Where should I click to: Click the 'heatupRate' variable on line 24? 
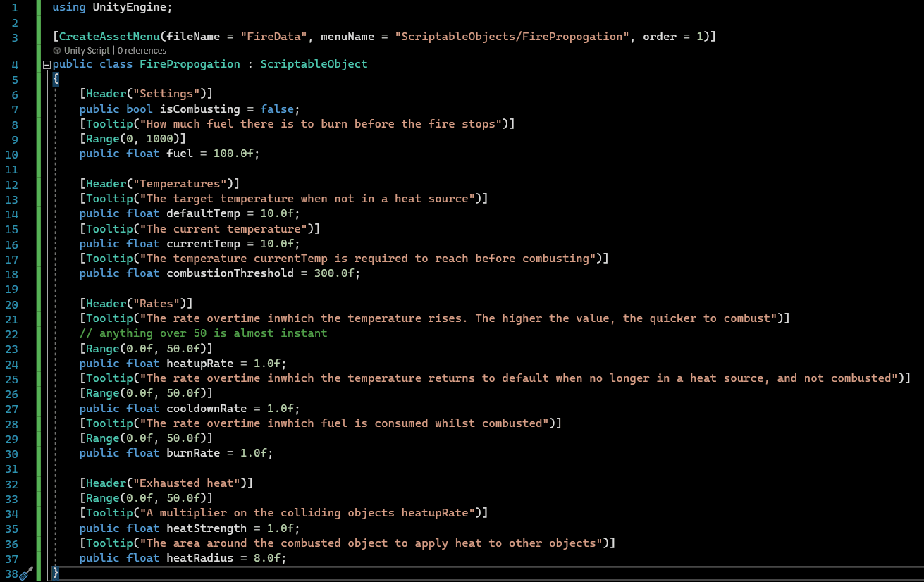pos(200,364)
